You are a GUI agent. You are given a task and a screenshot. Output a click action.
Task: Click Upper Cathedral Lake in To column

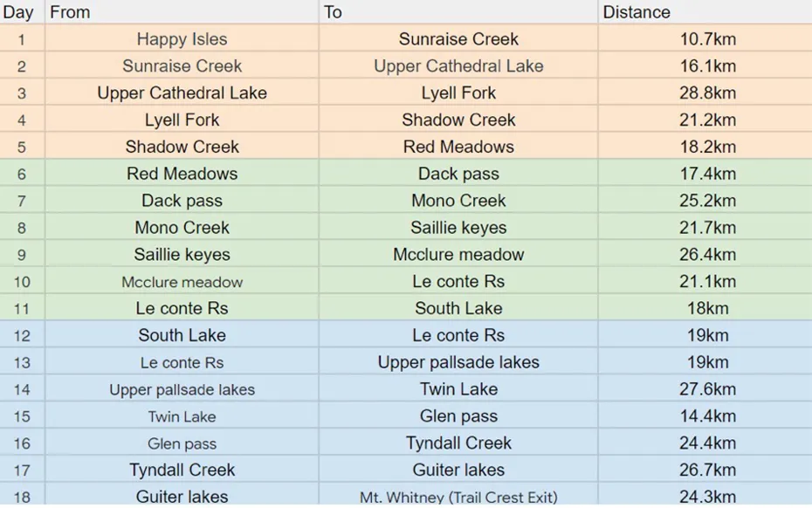[x=458, y=66]
